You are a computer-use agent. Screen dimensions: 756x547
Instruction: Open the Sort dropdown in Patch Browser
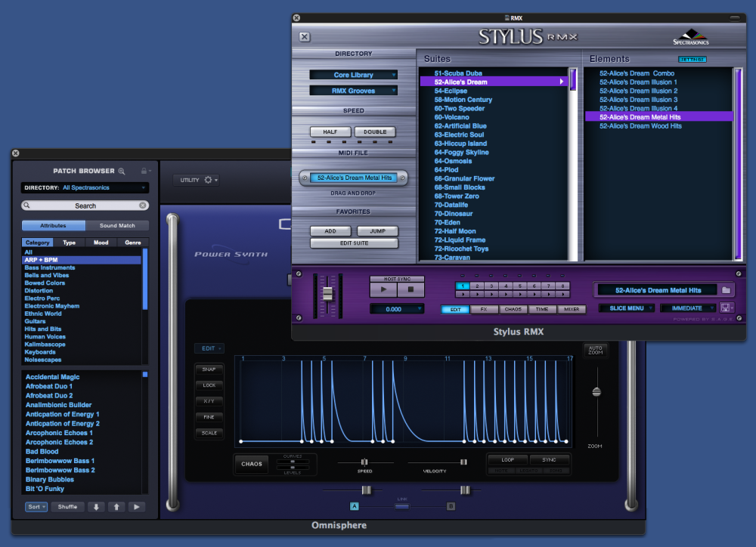(x=36, y=506)
